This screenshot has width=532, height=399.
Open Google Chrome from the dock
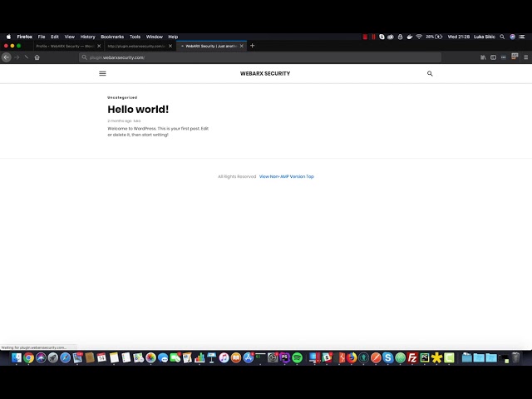[x=29, y=357]
